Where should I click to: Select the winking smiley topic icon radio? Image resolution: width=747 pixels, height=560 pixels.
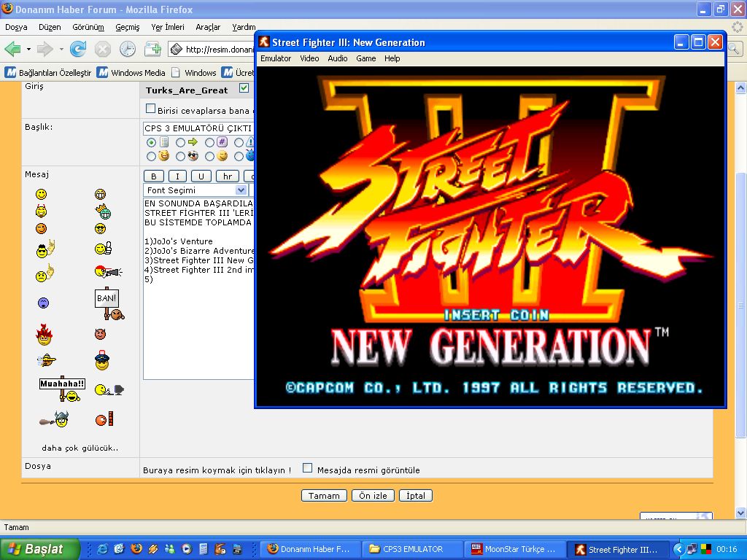coord(209,156)
